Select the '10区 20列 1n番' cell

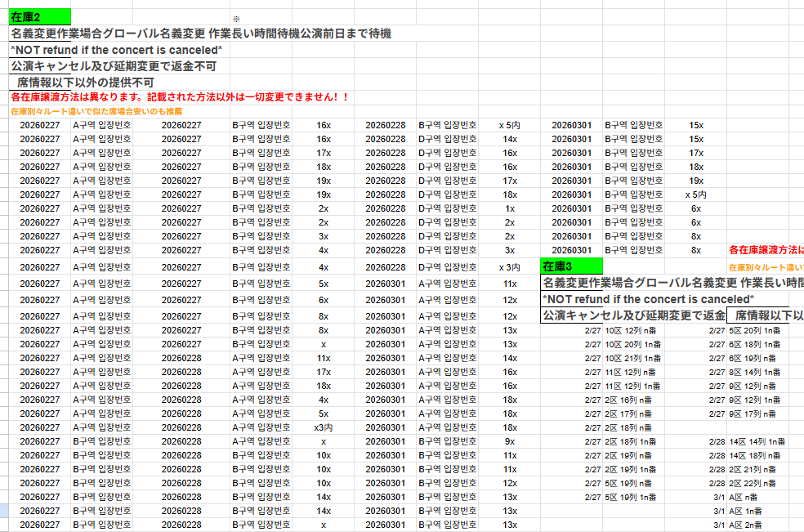click(x=633, y=344)
